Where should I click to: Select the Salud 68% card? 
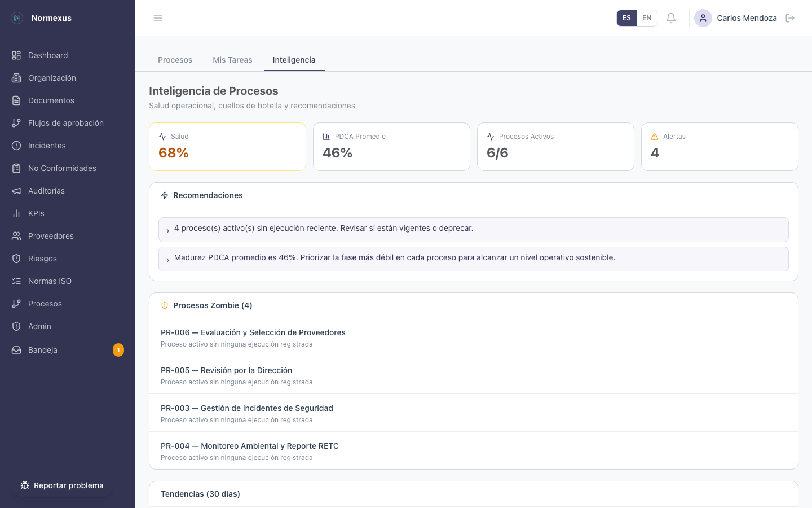(227, 147)
